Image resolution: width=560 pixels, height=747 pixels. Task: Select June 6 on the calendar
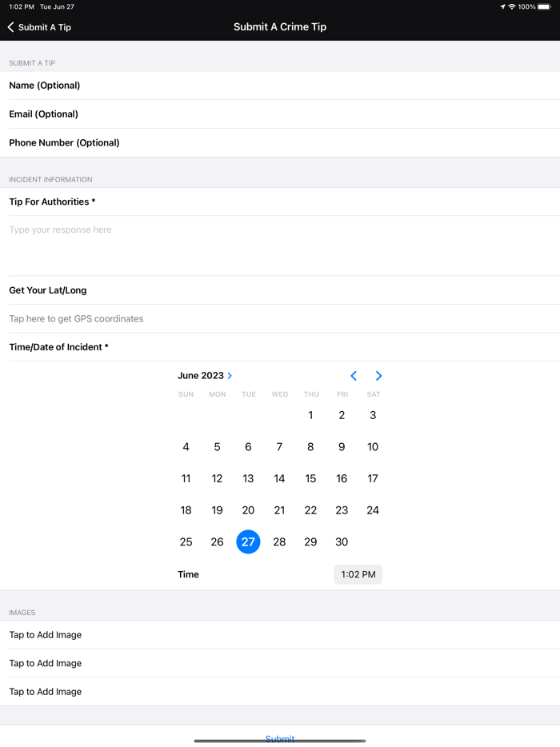point(248,447)
